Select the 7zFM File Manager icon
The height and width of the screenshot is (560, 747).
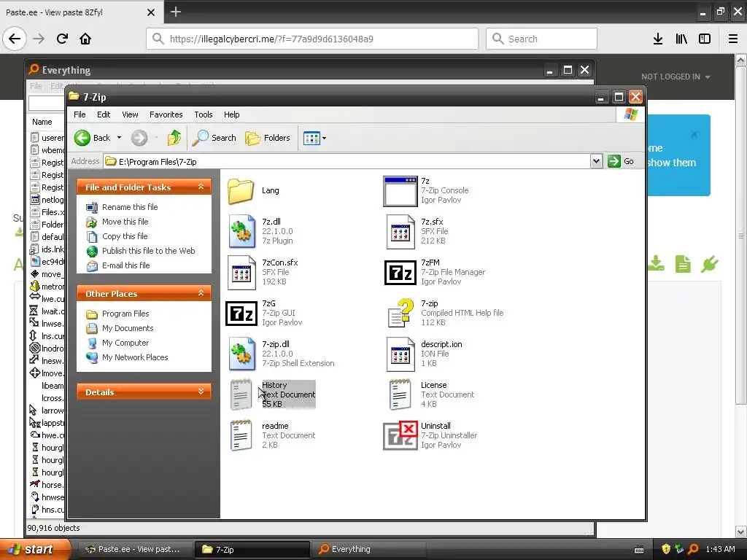coord(400,273)
